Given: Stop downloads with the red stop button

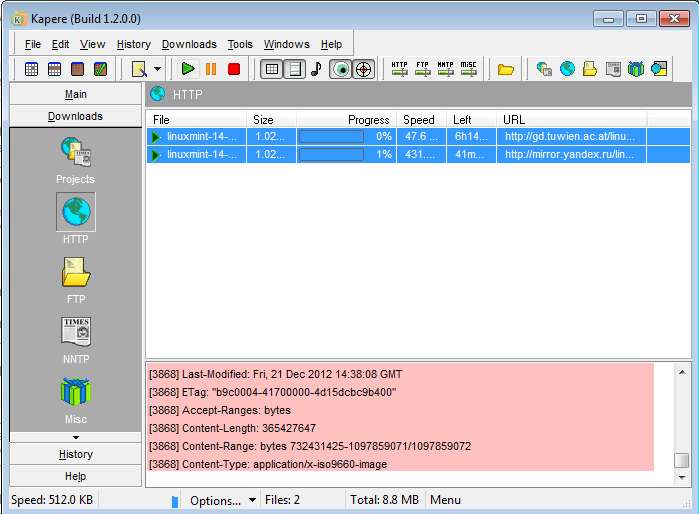Looking at the screenshot, I should tap(234, 69).
